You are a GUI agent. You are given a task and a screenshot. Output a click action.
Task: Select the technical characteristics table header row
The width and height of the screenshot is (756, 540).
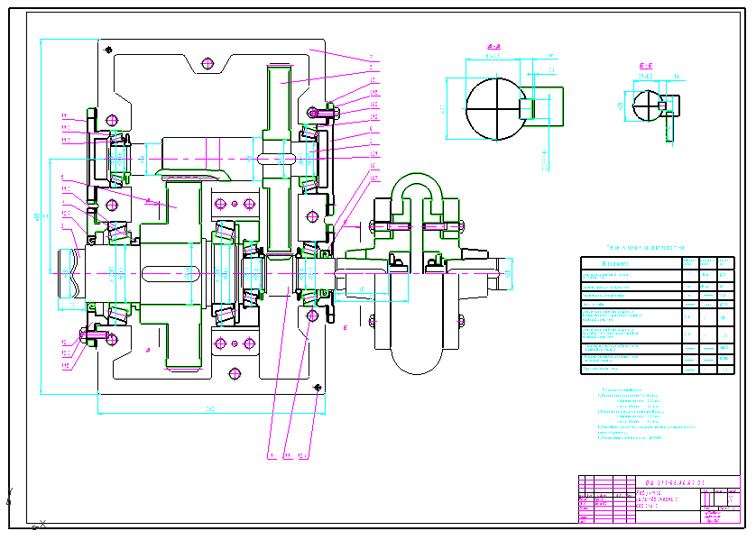pos(658,263)
